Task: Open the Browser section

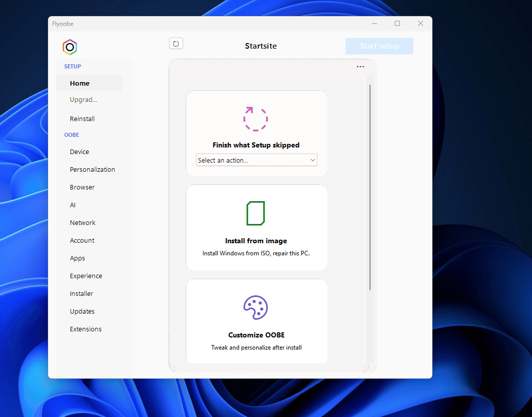Action: click(x=83, y=187)
